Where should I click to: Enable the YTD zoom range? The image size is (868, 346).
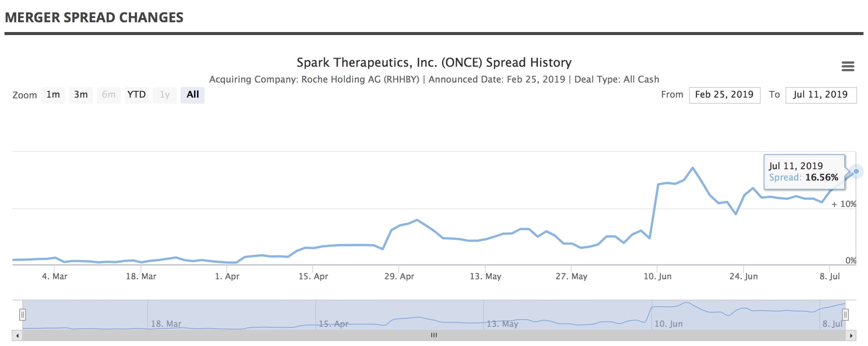click(136, 95)
